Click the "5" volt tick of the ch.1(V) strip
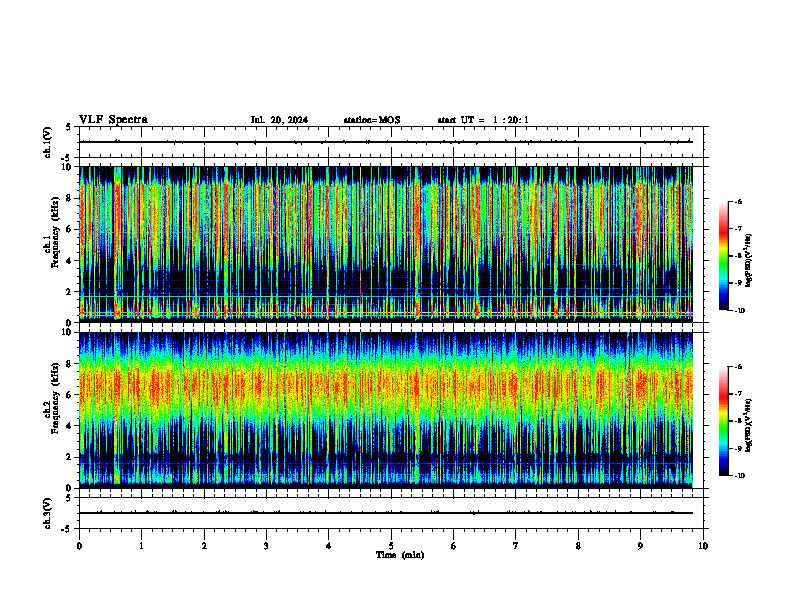792x612 pixels. click(x=68, y=127)
